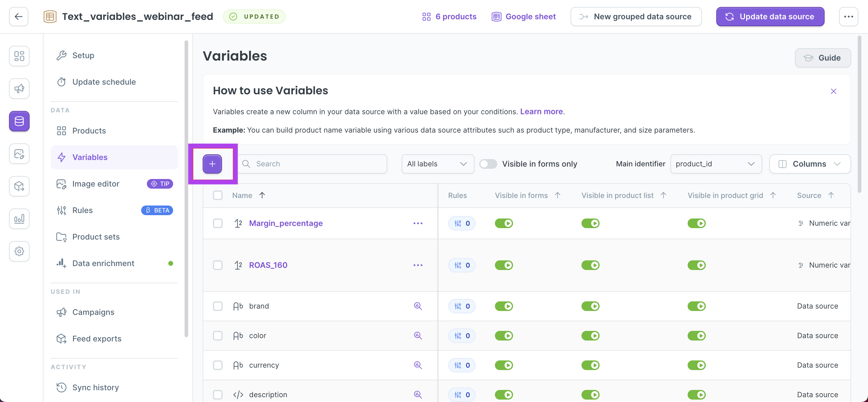
Task: Click Update data source button
Action: (x=770, y=17)
